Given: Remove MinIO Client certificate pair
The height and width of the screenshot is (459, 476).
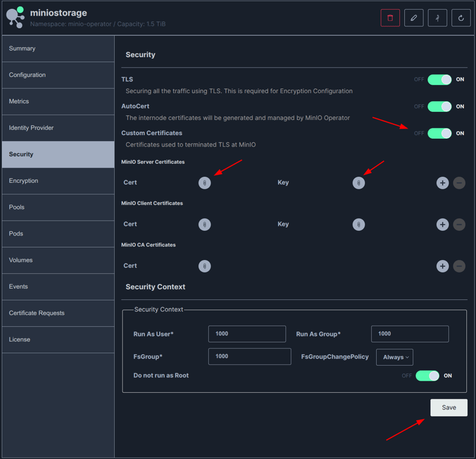Looking at the screenshot, I should pyautogui.click(x=459, y=225).
